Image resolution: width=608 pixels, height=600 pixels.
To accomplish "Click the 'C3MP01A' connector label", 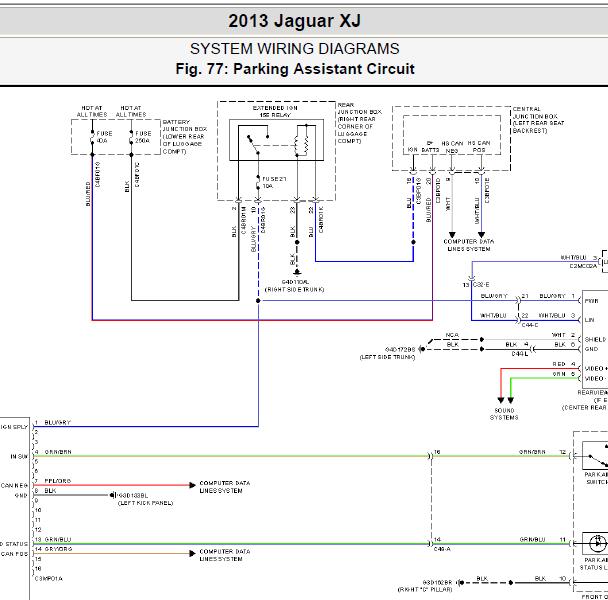I will tap(48, 579).
